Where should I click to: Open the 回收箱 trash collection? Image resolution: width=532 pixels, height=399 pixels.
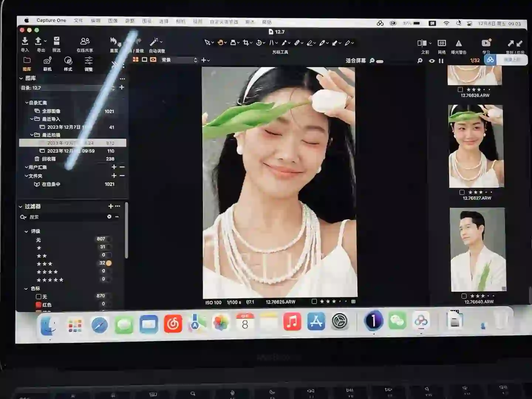coord(49,159)
